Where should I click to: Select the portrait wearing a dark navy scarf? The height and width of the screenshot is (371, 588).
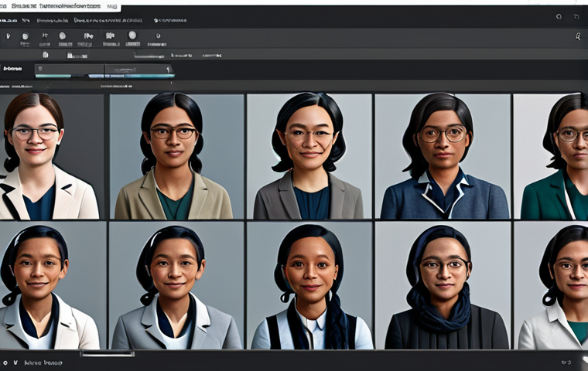(443, 285)
